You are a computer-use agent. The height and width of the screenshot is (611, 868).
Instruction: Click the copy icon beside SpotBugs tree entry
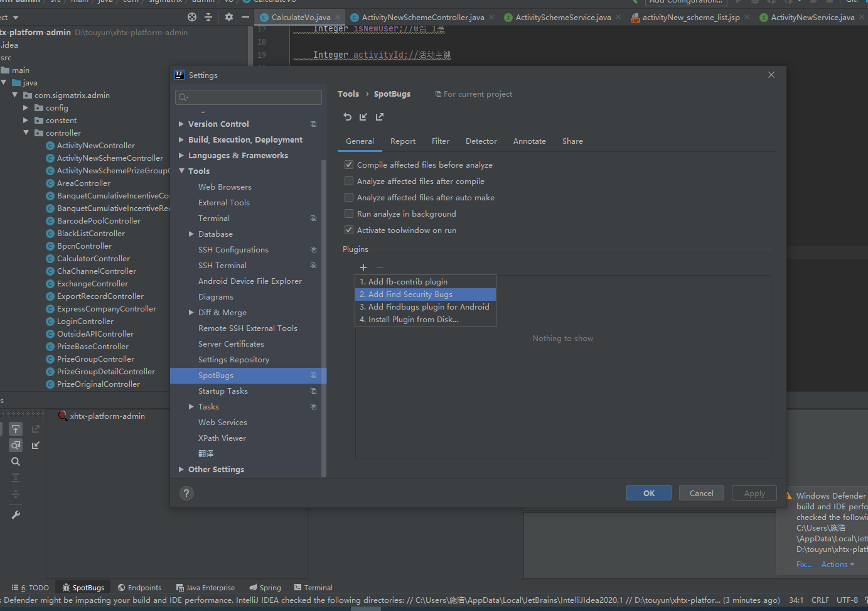[x=313, y=376]
